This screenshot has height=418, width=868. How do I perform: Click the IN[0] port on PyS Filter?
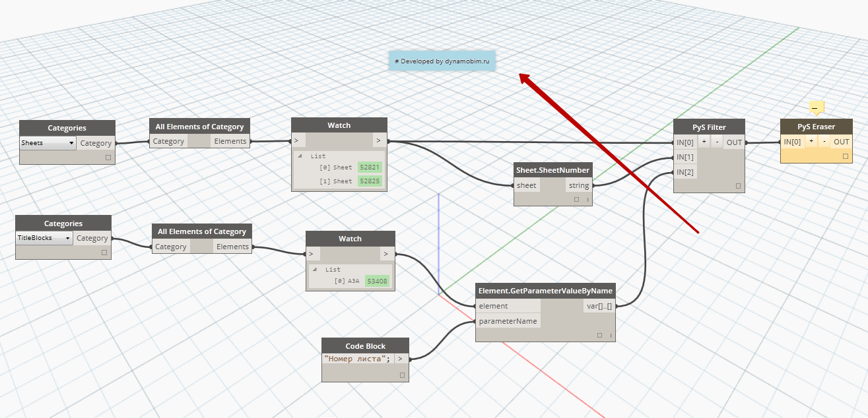(685, 142)
